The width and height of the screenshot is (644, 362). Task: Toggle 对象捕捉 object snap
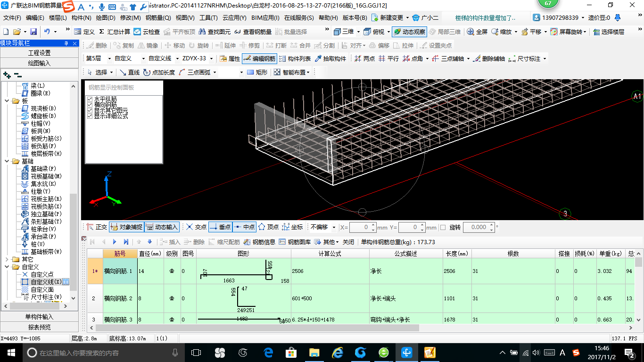pyautogui.click(x=126, y=227)
